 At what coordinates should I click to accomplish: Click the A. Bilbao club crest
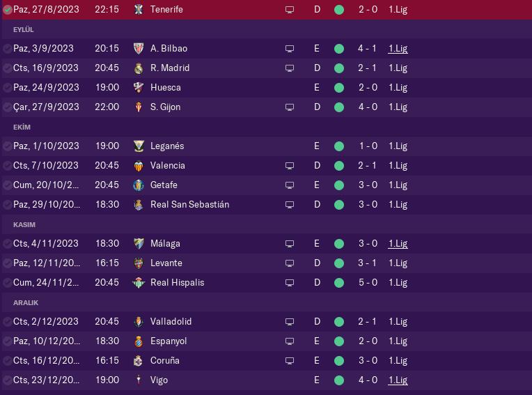coord(139,49)
